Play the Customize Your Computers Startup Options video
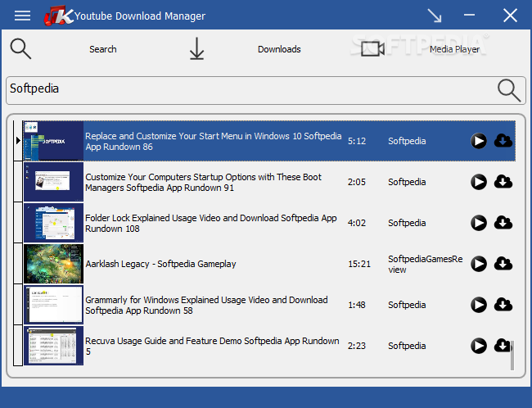 479,182
